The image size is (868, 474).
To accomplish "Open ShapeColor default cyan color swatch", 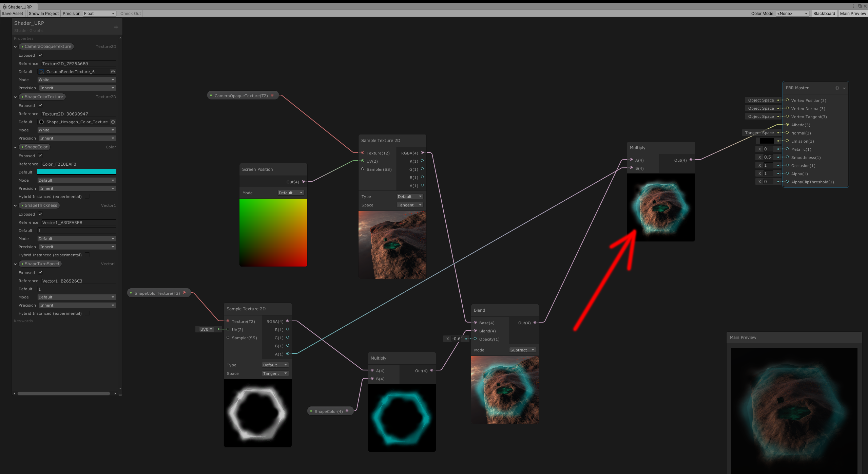I will coord(77,172).
